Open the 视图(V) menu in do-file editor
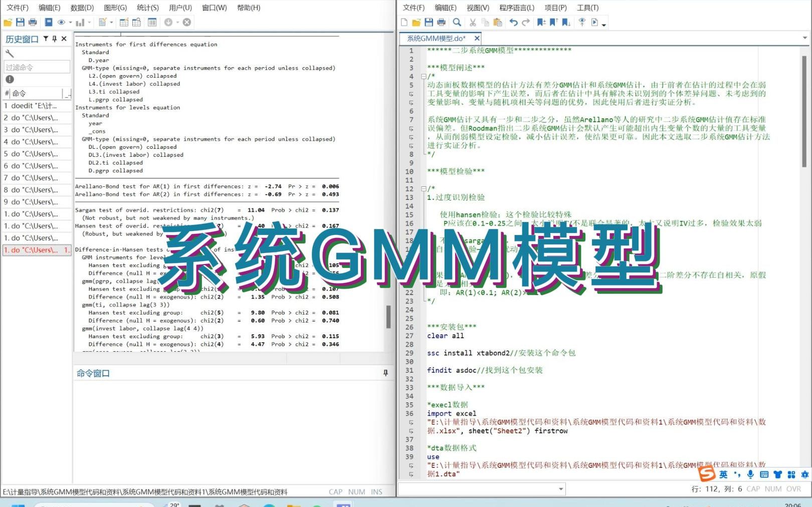Screen dimensions: 812x507 pyautogui.click(x=478, y=8)
